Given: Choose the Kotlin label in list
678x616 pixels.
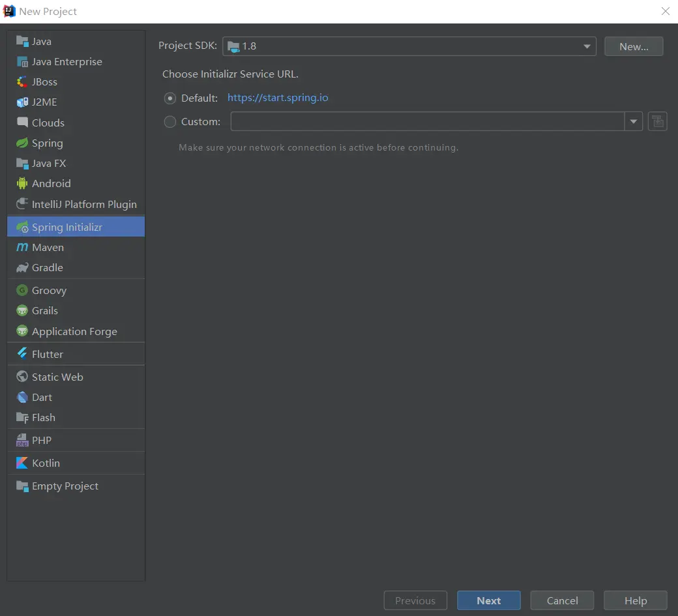Looking at the screenshot, I should click(x=46, y=463).
